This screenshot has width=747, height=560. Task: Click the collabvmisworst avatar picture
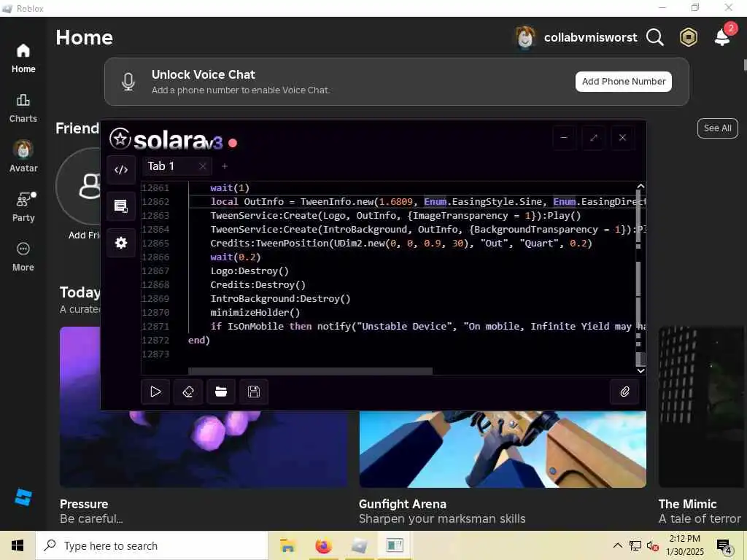[x=525, y=37]
